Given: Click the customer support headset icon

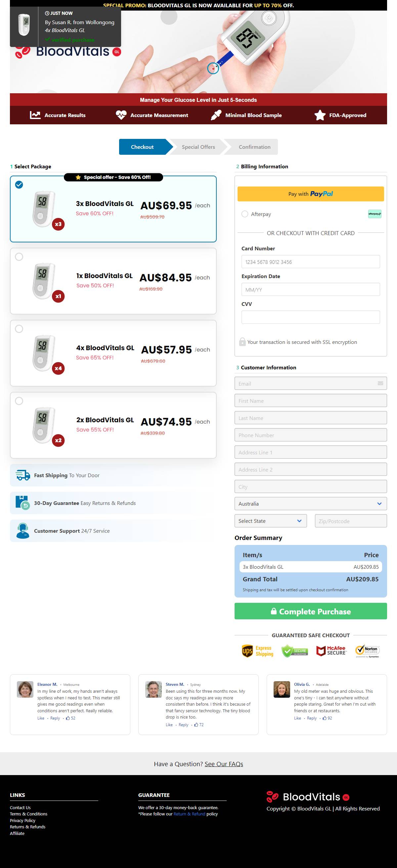Looking at the screenshot, I should point(22,531).
